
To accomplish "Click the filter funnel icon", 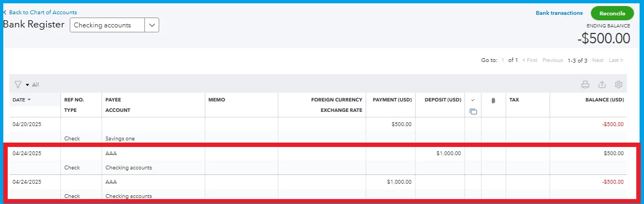I will (x=18, y=84).
